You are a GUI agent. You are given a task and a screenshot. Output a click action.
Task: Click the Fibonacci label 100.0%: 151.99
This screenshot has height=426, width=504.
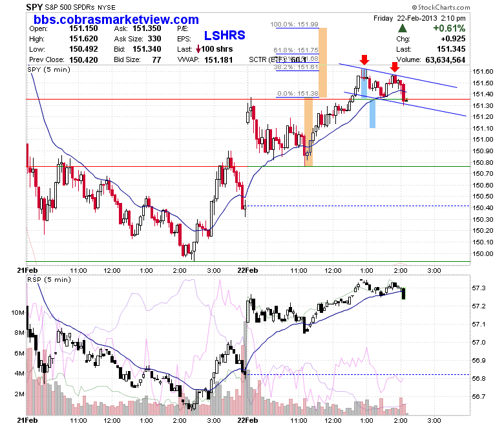tap(294, 24)
